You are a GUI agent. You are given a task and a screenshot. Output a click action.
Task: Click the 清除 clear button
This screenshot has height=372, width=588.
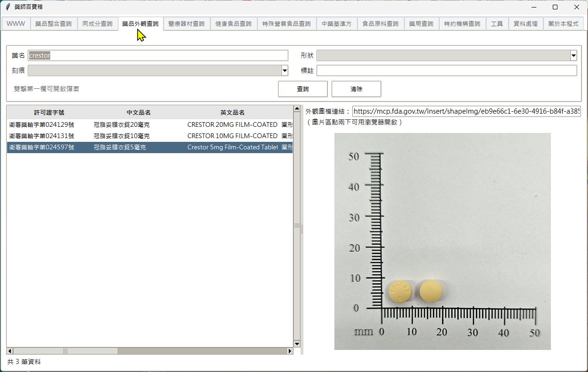(x=356, y=89)
